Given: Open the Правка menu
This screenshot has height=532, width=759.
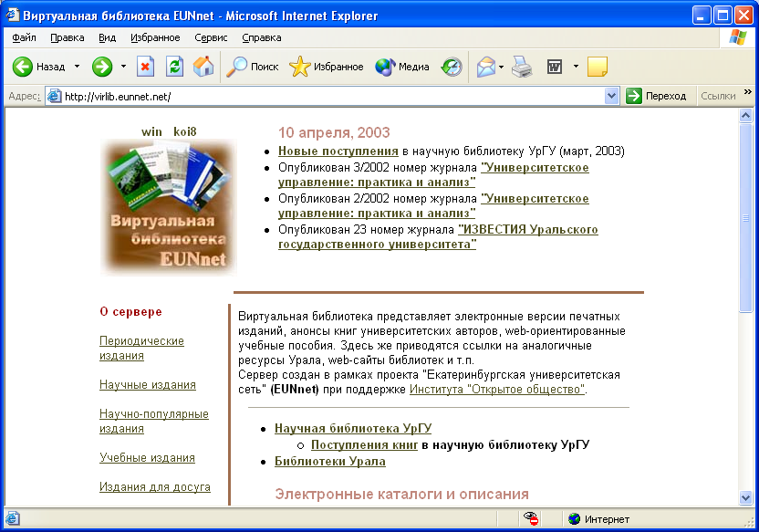Looking at the screenshot, I should coord(68,37).
